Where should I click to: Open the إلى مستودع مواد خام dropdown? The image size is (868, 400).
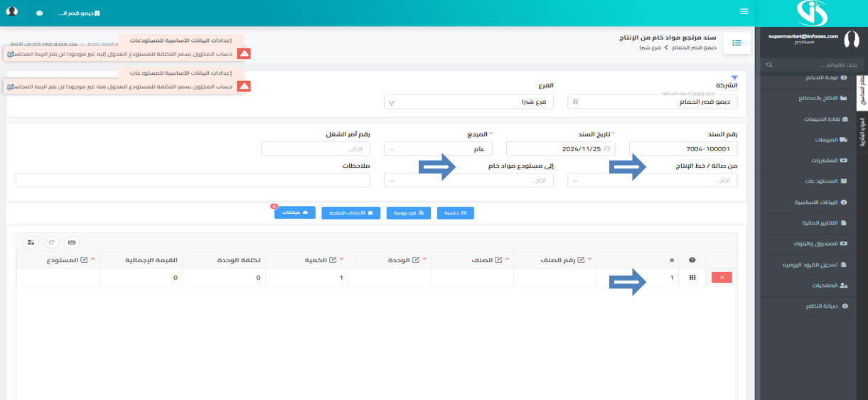coord(469,180)
